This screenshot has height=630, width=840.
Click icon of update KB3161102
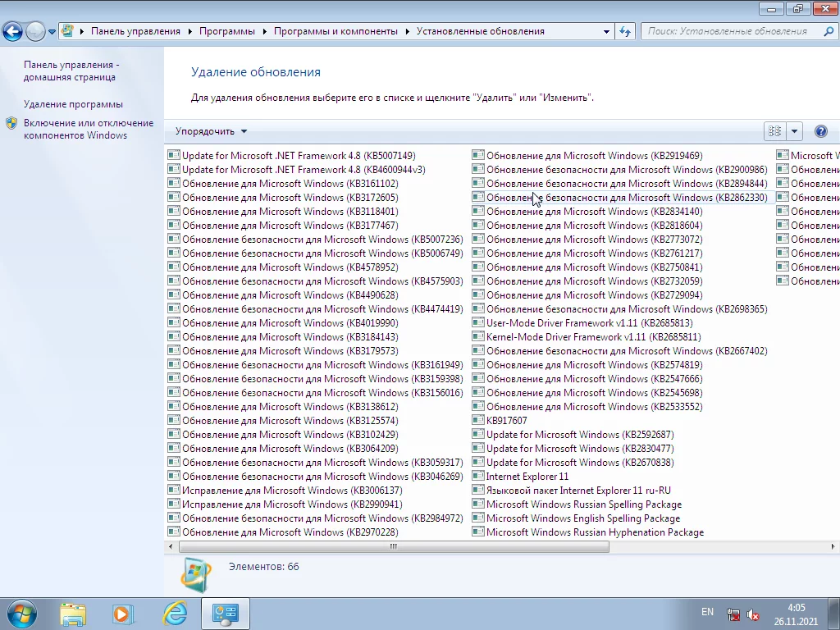tap(174, 183)
